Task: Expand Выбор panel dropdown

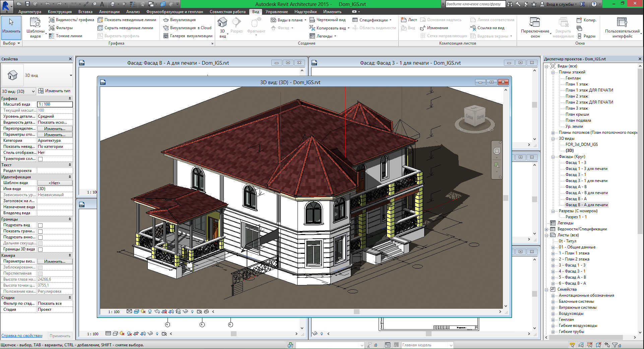Action: 12,43
